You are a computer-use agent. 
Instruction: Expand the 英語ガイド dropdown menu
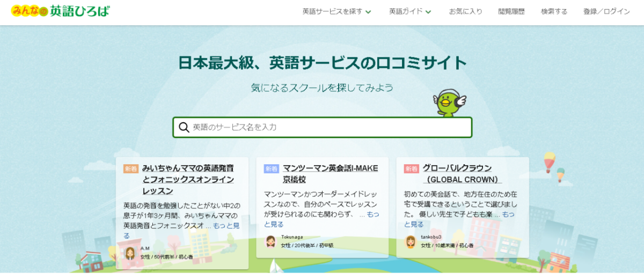410,11
